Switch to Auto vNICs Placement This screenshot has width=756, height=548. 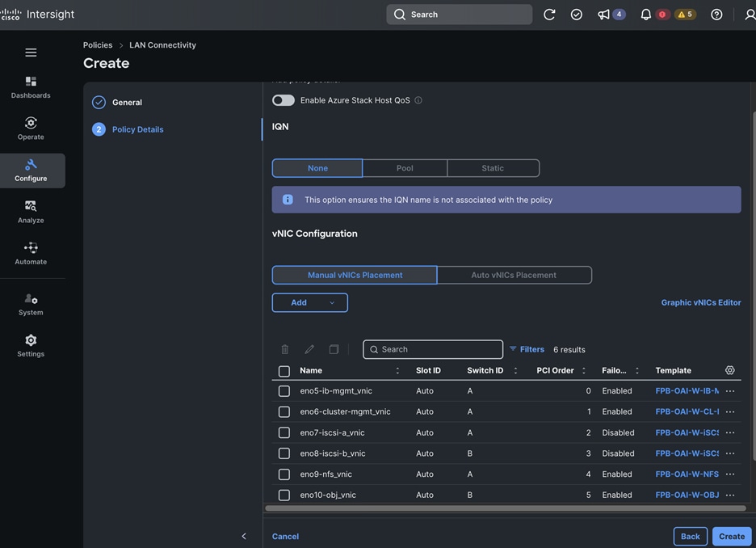(x=514, y=275)
